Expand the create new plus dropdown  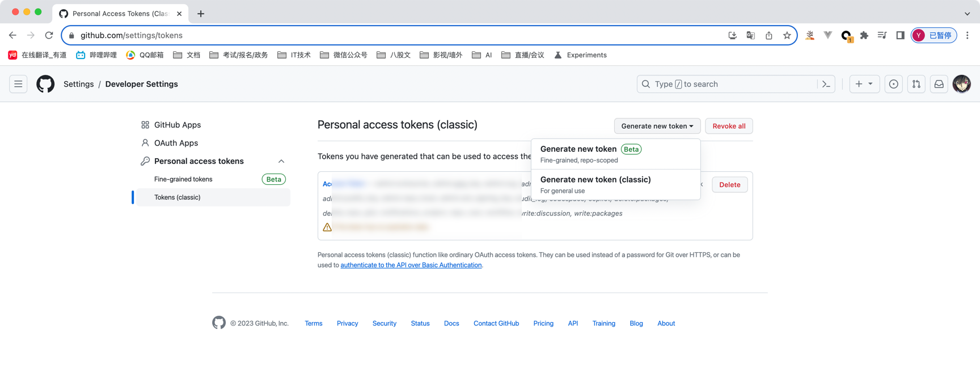(864, 84)
